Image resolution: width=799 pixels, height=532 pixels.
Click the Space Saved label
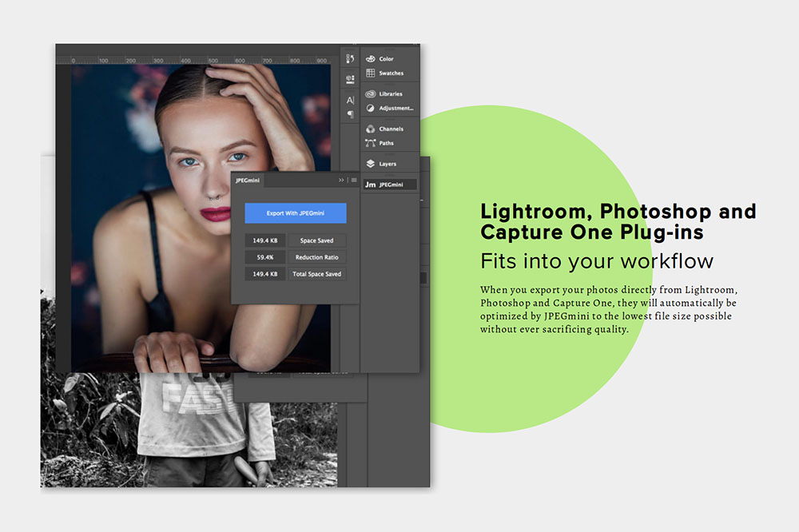[318, 240]
